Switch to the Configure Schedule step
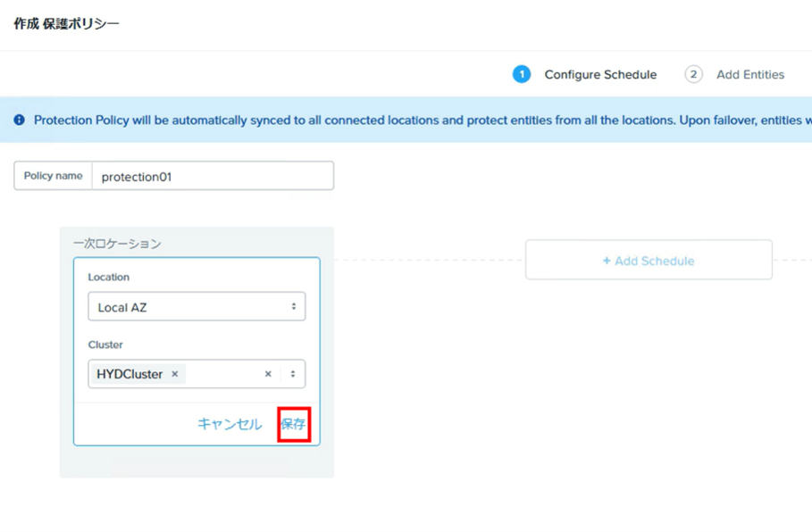Image resolution: width=812 pixels, height=532 pixels. point(600,74)
